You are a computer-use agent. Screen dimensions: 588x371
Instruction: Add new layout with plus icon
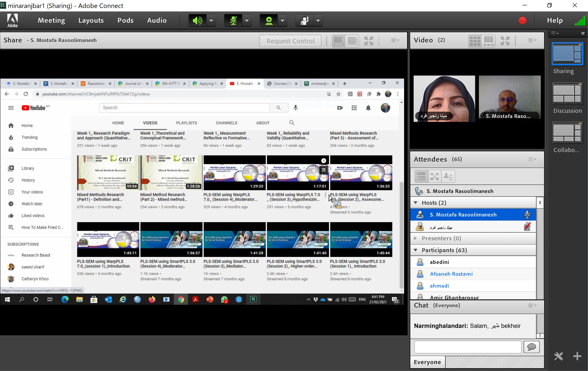coord(577,356)
